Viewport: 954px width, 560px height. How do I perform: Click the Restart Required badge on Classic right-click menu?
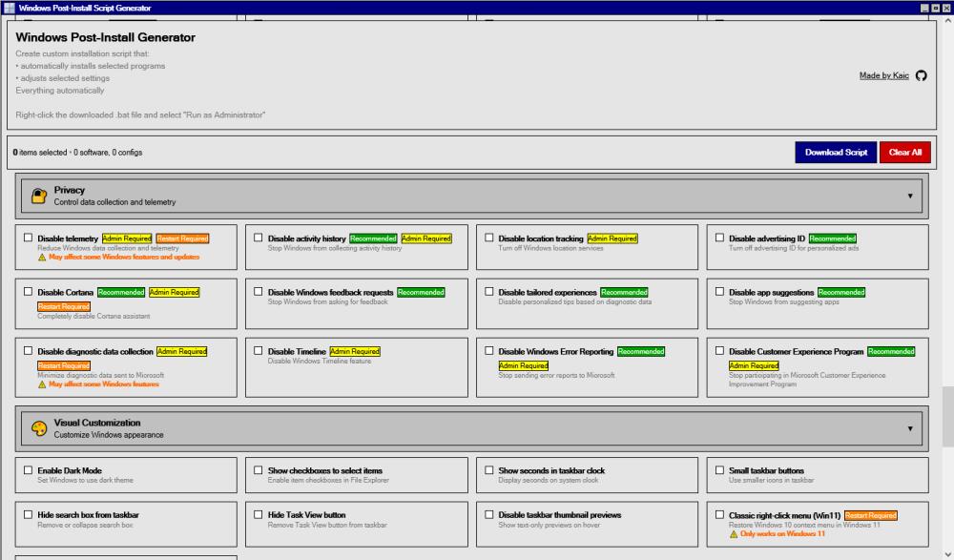871,515
